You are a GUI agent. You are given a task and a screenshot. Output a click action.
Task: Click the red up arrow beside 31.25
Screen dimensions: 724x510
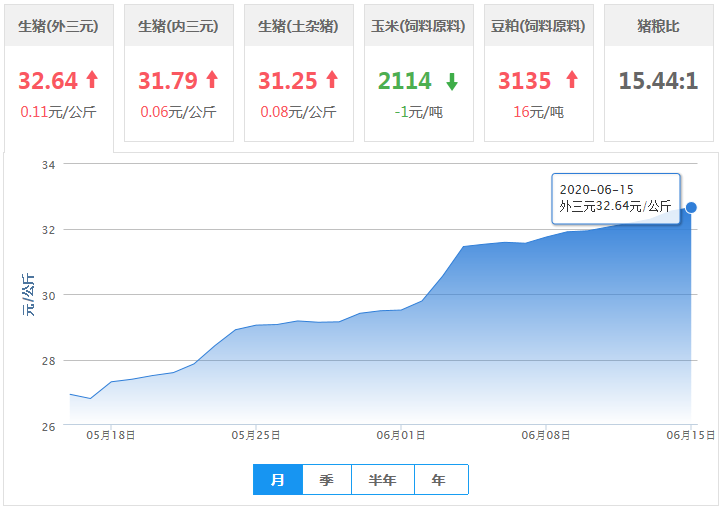[331, 80]
